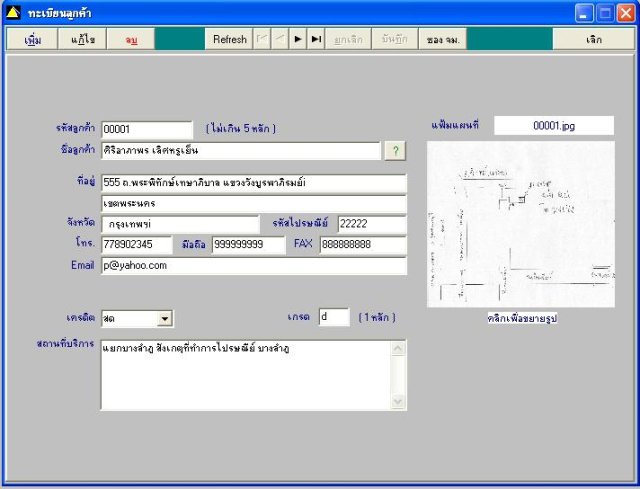The height and width of the screenshot is (489, 640).
Task: Click the application icon in title bar
Action: (x=13, y=13)
